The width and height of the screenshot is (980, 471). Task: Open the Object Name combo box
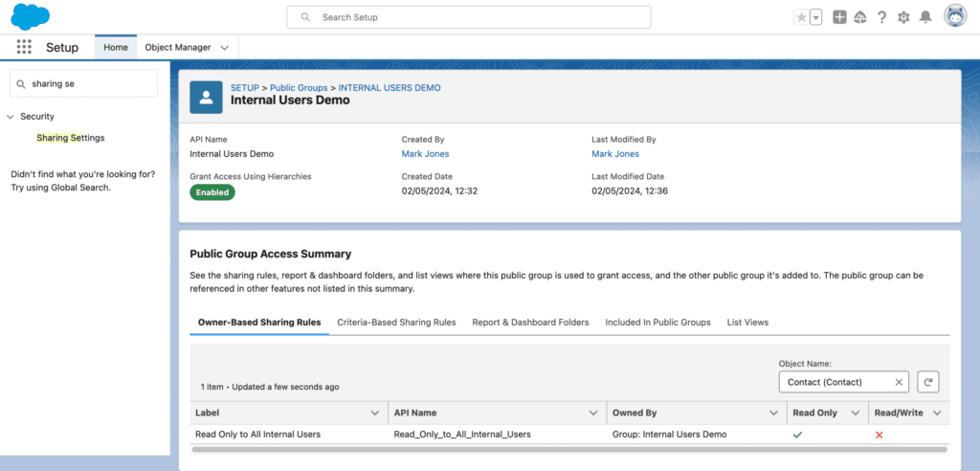click(x=844, y=382)
